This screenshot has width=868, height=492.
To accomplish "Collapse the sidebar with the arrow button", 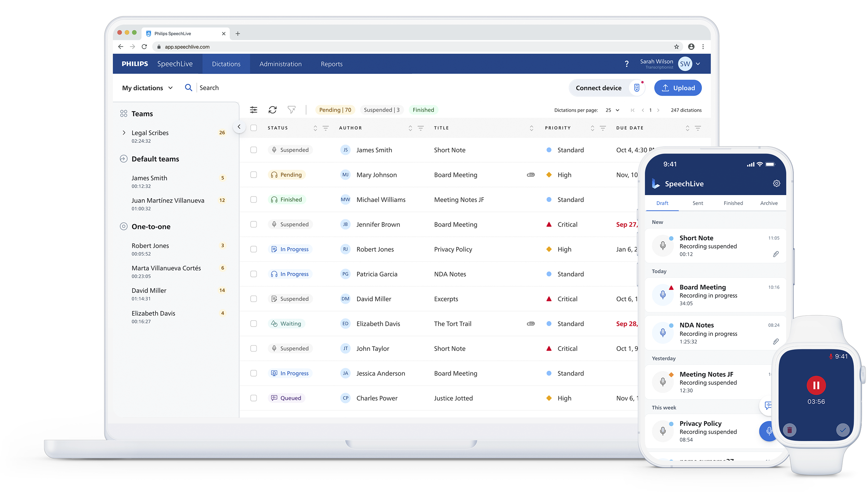I will [x=239, y=127].
